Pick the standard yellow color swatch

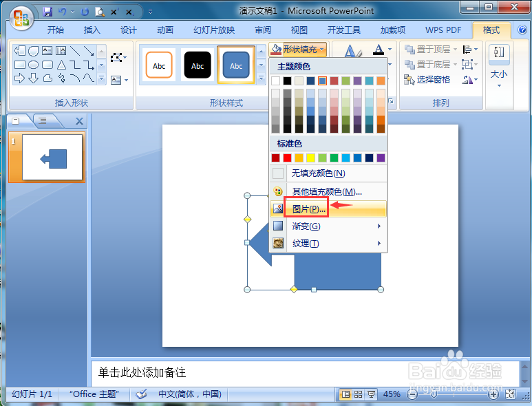[x=311, y=158]
